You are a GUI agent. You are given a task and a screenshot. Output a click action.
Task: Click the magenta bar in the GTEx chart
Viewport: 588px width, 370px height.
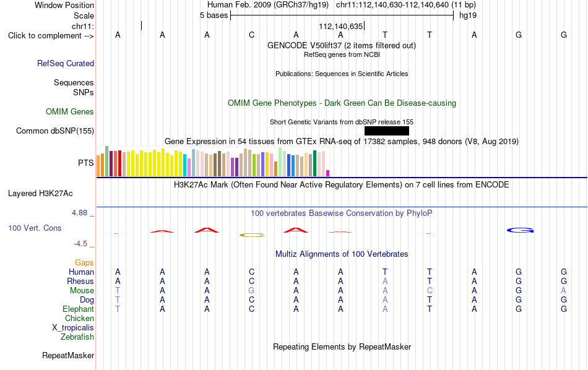pyautogui.click(x=328, y=173)
